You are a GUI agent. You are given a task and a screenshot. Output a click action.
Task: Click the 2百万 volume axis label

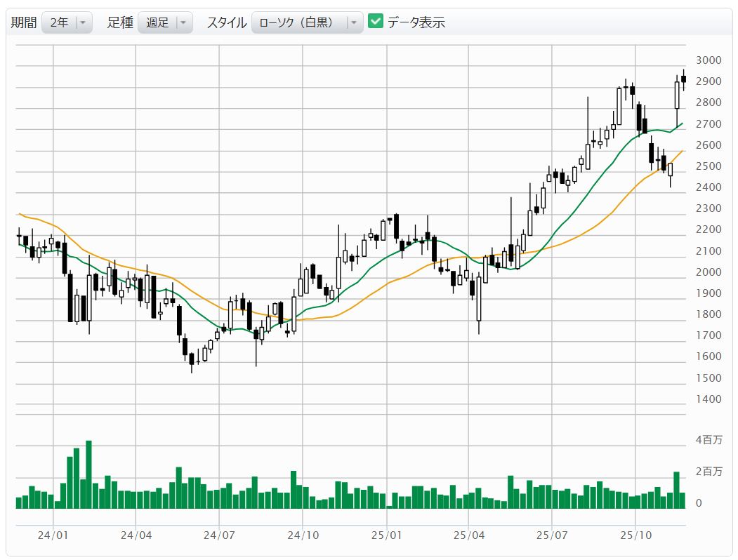[x=709, y=472]
